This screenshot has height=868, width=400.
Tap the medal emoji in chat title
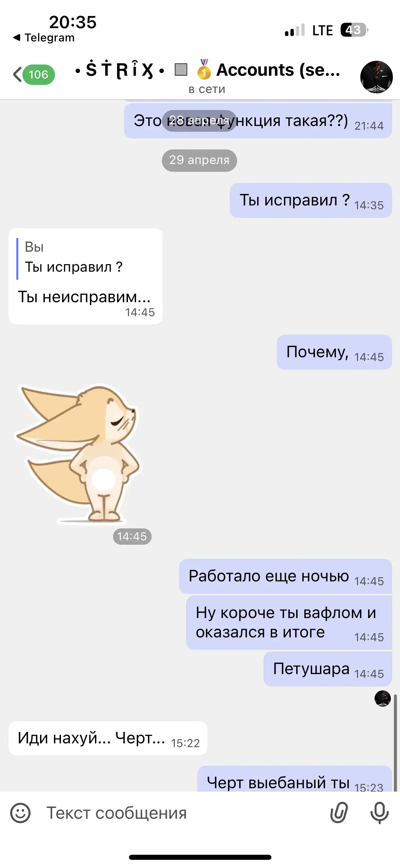(204, 70)
